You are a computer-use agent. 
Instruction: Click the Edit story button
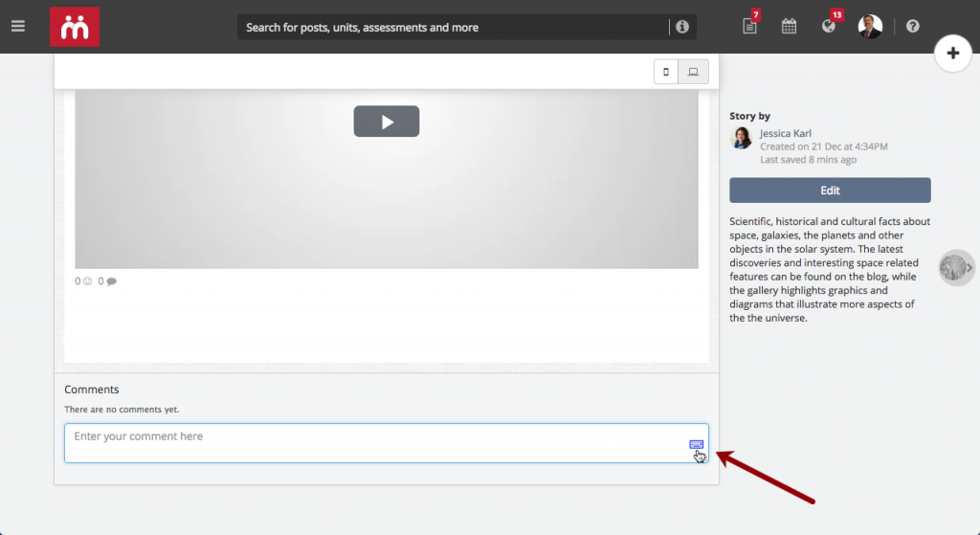[830, 190]
